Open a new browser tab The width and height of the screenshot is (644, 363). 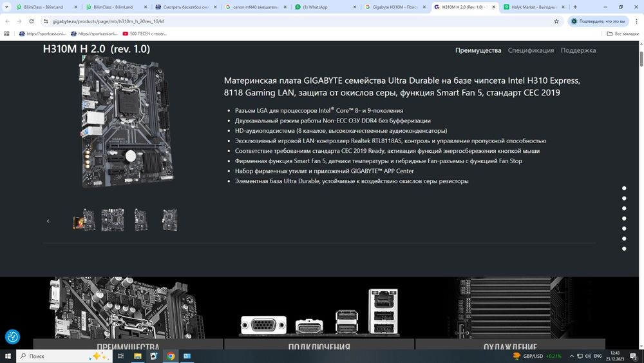575,7
